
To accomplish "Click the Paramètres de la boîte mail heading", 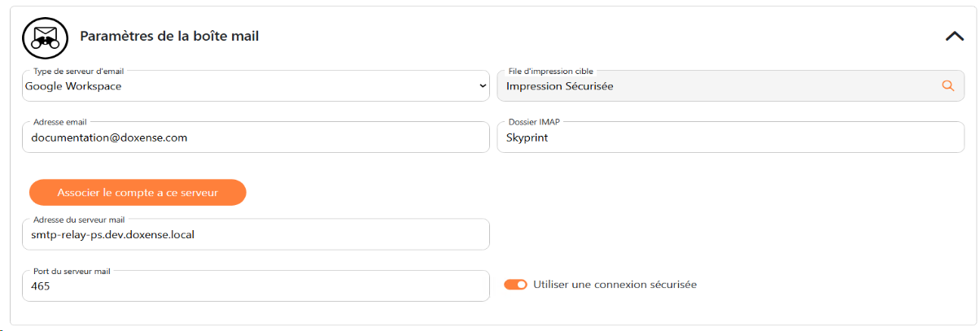I will point(169,37).
